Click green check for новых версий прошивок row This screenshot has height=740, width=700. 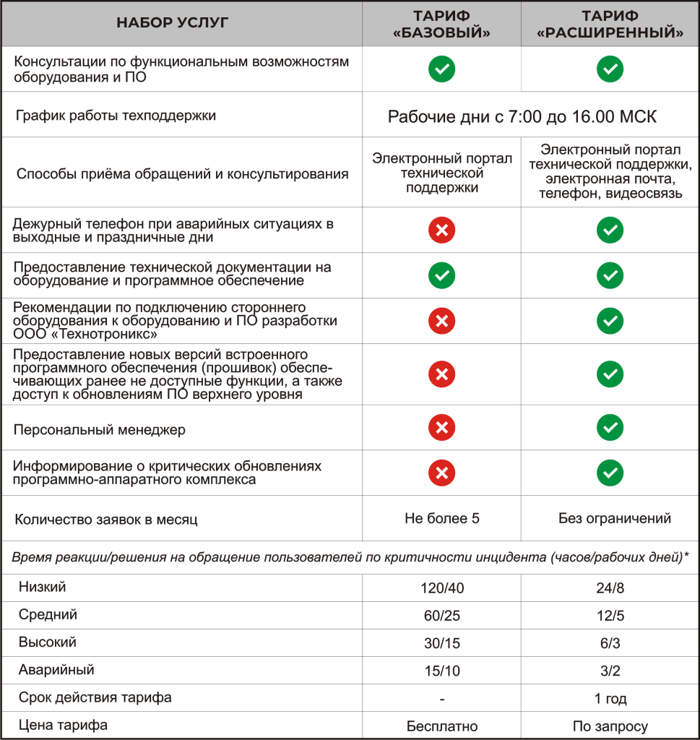[x=610, y=374]
